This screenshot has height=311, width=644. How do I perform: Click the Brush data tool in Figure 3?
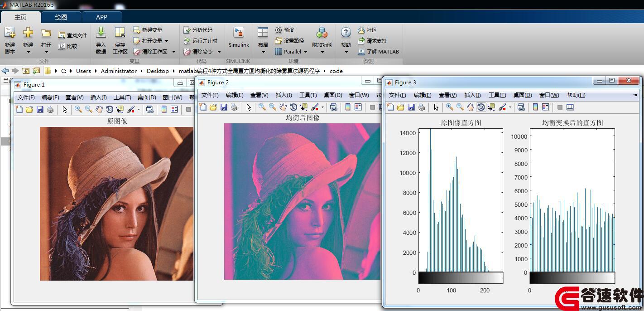pos(502,107)
